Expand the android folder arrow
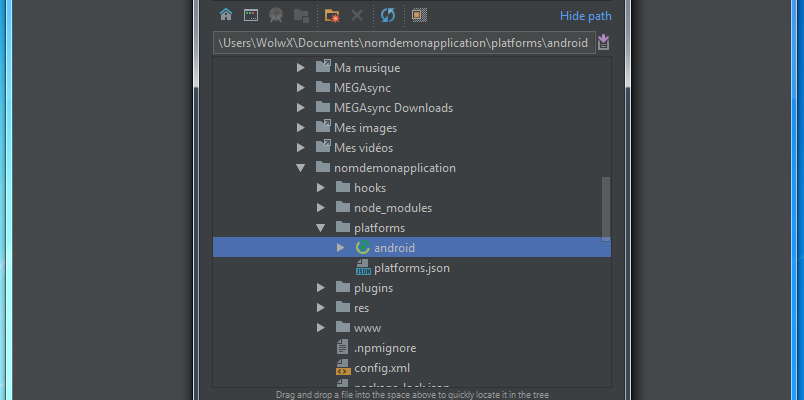 (341, 248)
